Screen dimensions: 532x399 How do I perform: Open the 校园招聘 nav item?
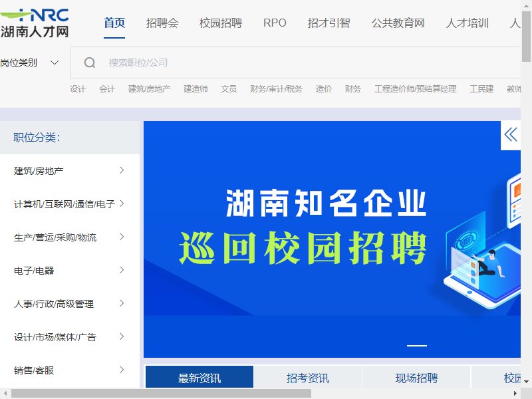[x=221, y=23]
